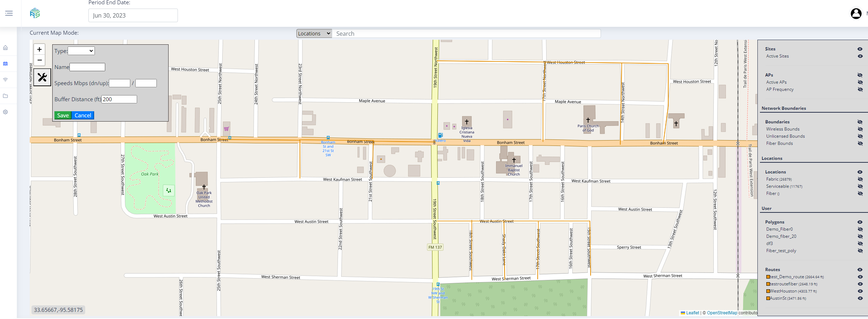Click the Bonham St and 21st St bus stop

point(328,138)
